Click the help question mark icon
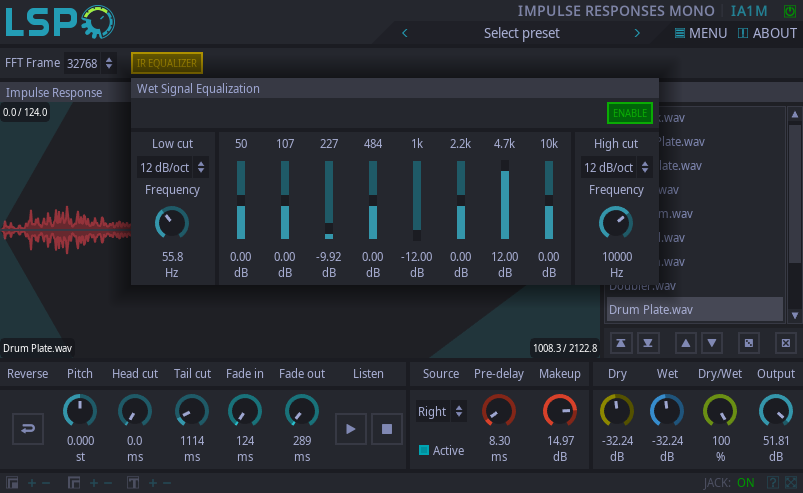Viewport: 803px width, 493px height. point(772,483)
